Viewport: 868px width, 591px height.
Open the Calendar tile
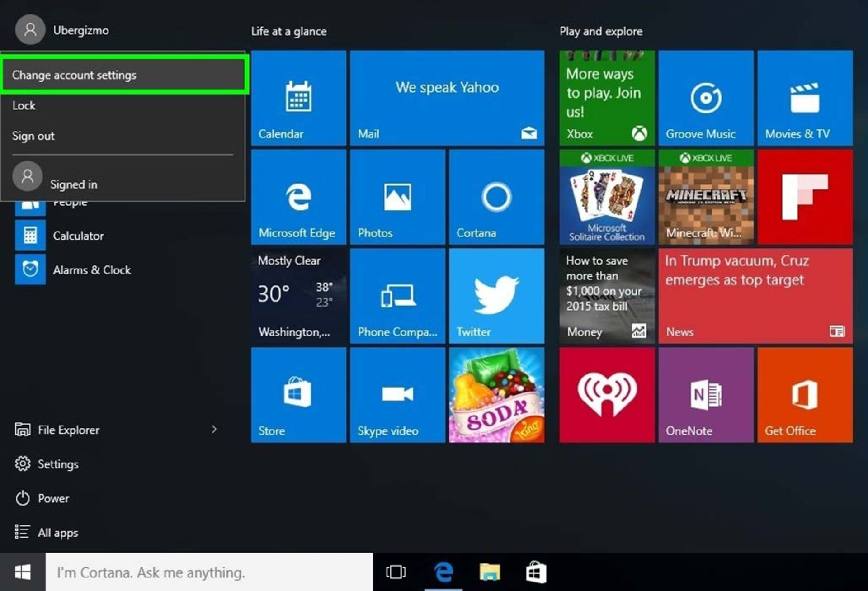coord(298,98)
